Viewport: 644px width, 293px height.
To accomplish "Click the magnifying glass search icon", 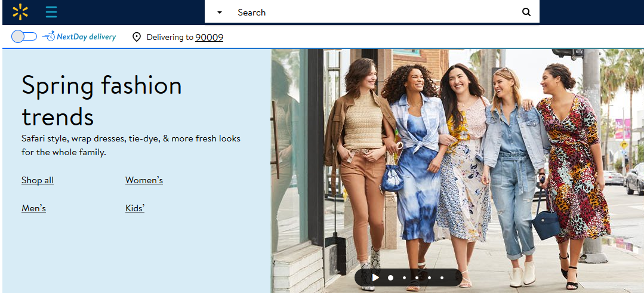I will [x=526, y=12].
